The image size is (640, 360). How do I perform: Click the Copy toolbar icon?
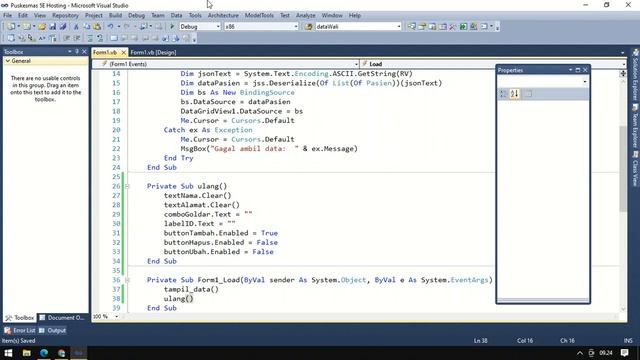pos(87,27)
